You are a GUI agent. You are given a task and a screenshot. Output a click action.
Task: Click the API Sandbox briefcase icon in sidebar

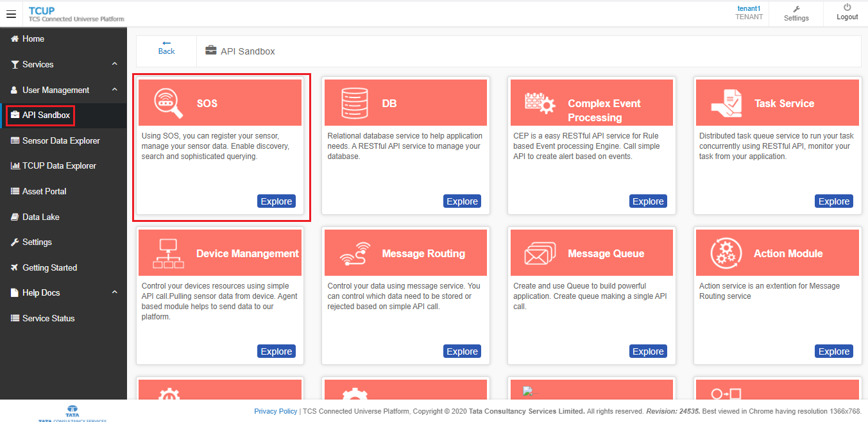pos(15,115)
